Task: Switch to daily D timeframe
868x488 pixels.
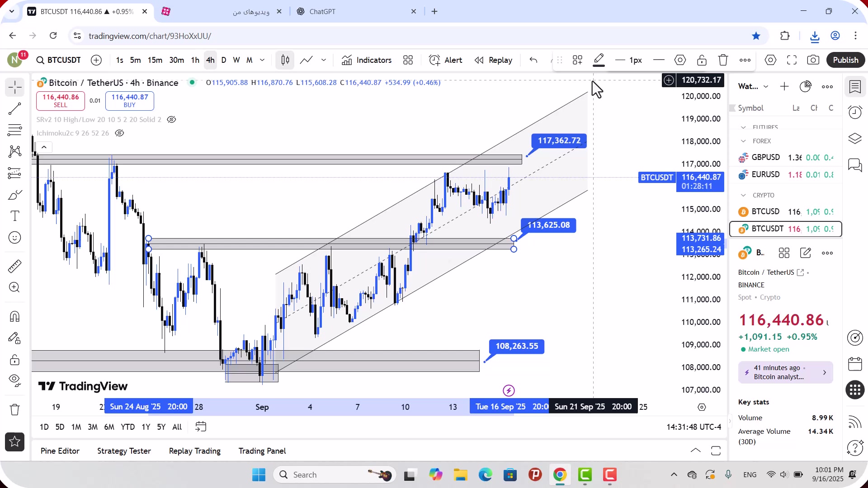Action: (224, 60)
